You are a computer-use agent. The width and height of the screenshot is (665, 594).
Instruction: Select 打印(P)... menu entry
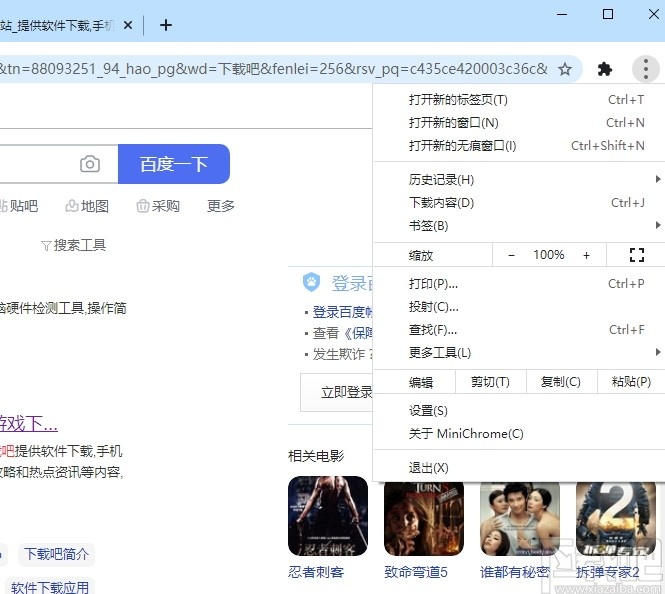tap(520, 283)
